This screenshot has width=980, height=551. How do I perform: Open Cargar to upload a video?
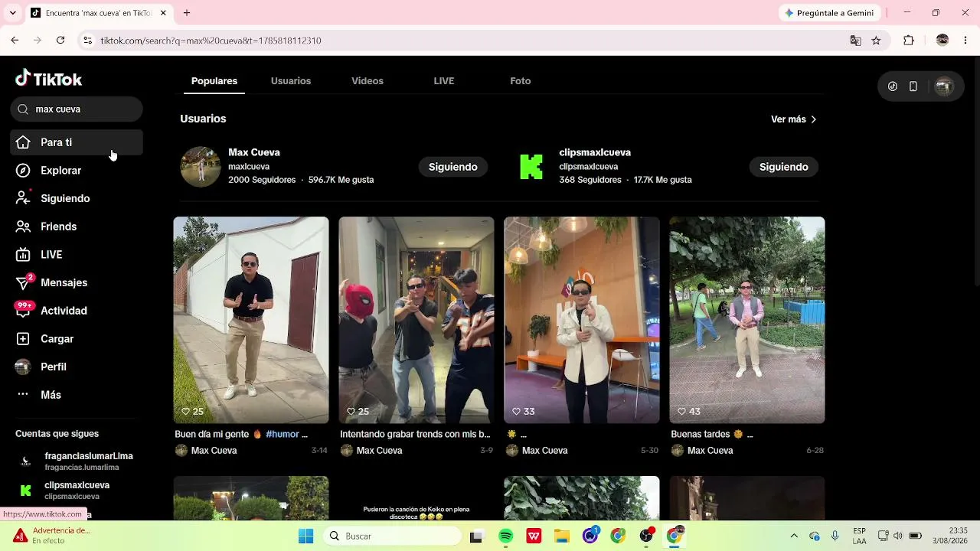point(77,339)
